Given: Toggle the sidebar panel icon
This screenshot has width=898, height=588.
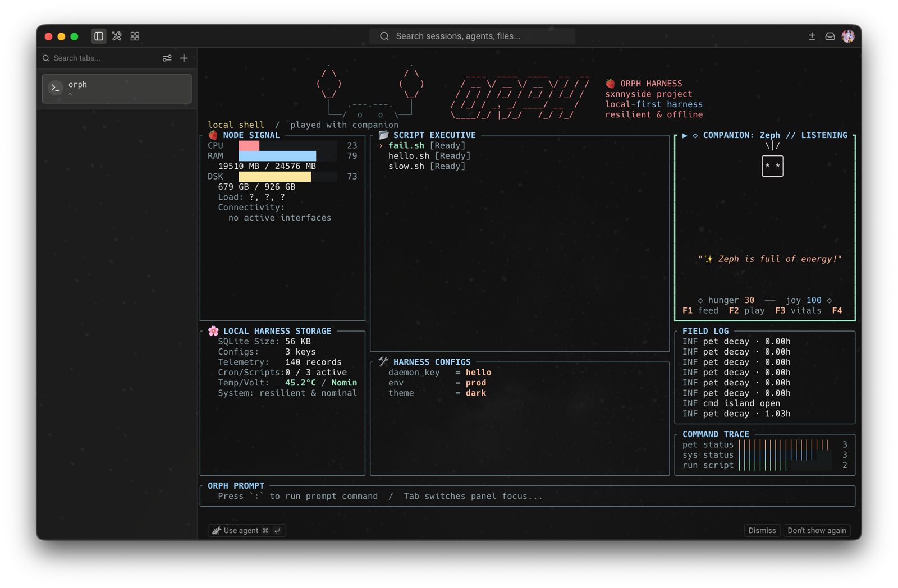Looking at the screenshot, I should pos(99,36).
